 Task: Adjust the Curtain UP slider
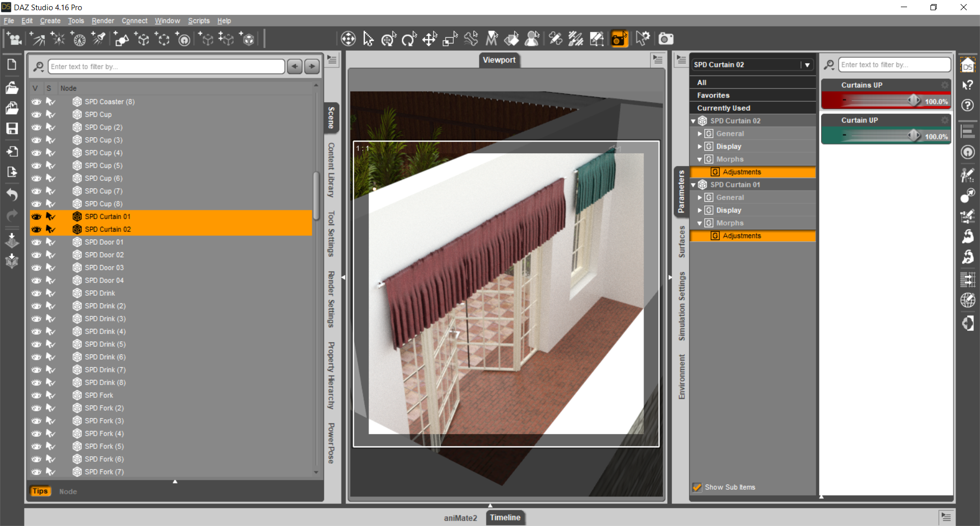914,136
